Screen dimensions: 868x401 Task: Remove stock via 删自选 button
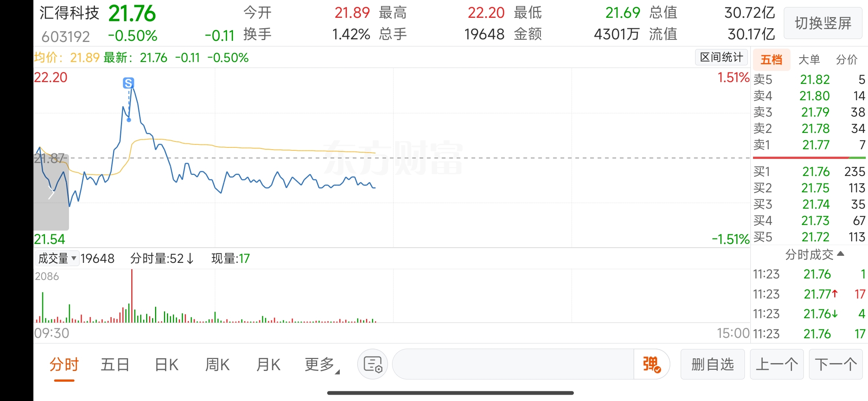tap(713, 364)
